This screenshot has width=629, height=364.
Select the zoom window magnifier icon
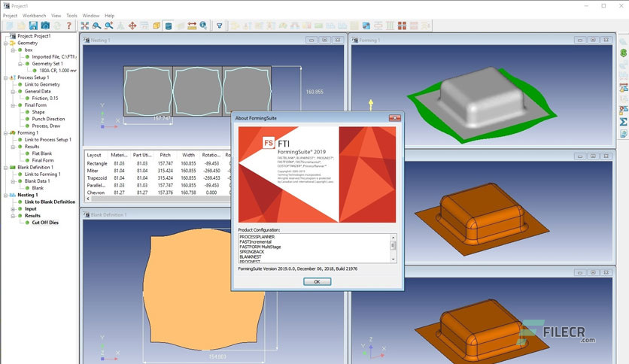click(96, 26)
